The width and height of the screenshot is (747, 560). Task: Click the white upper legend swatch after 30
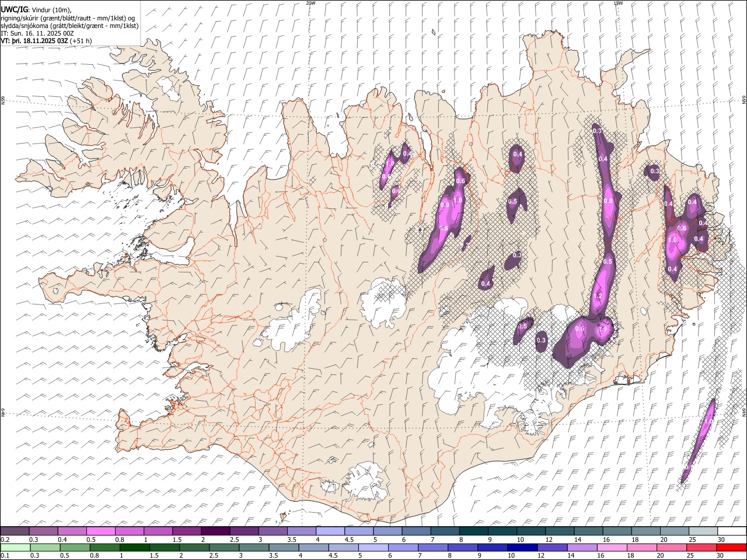coord(732,531)
